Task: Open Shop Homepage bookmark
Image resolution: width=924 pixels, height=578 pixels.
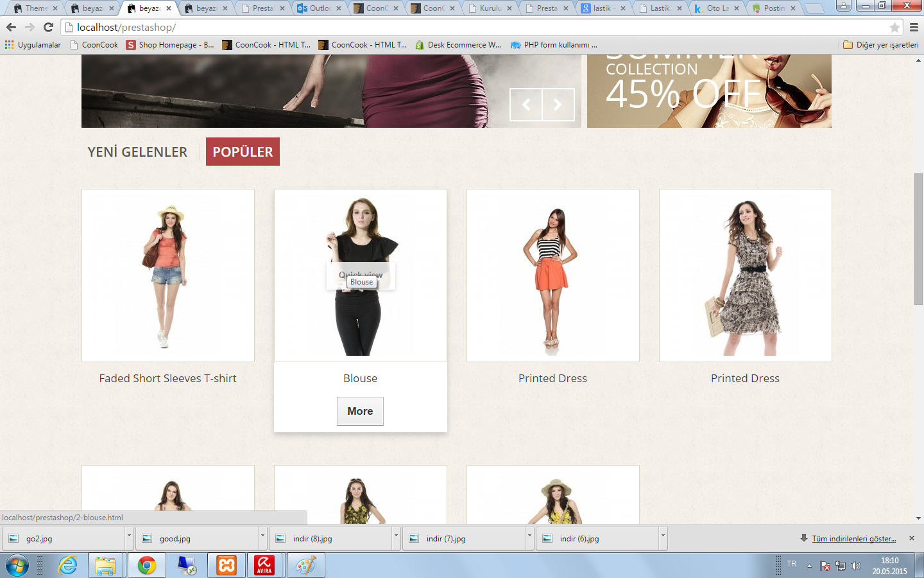Action: coord(170,45)
